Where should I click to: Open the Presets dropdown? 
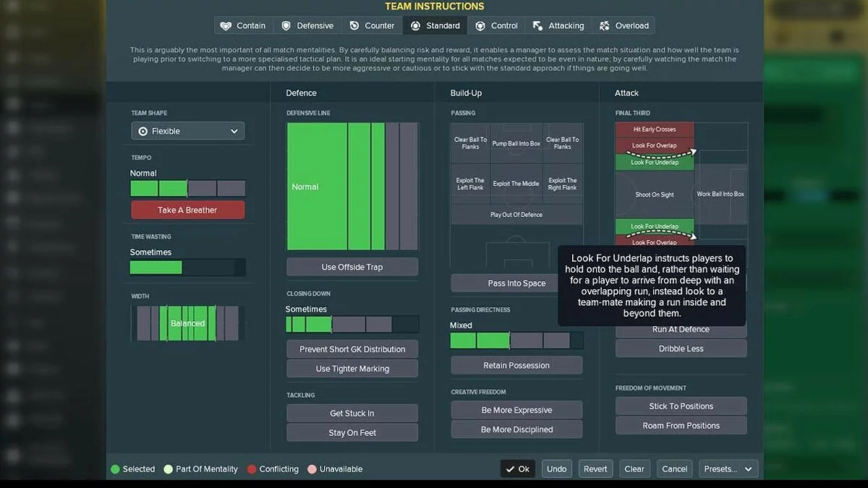[728, 468]
